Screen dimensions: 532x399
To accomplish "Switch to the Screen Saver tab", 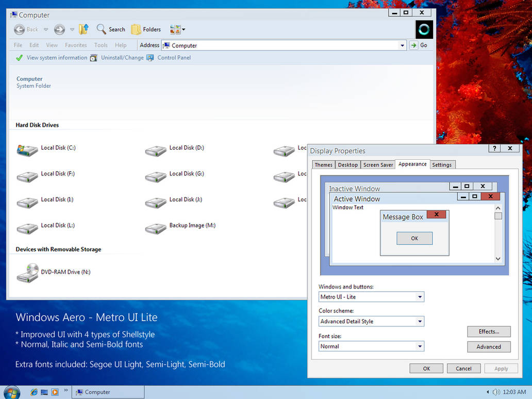I will [x=378, y=164].
